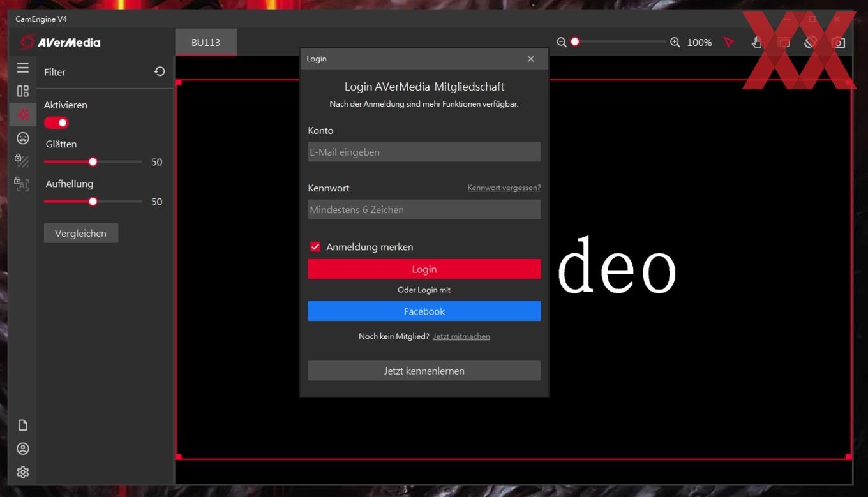The width and height of the screenshot is (868, 497).
Task: Click the Aufhellung slider handle
Action: pyautogui.click(x=93, y=202)
